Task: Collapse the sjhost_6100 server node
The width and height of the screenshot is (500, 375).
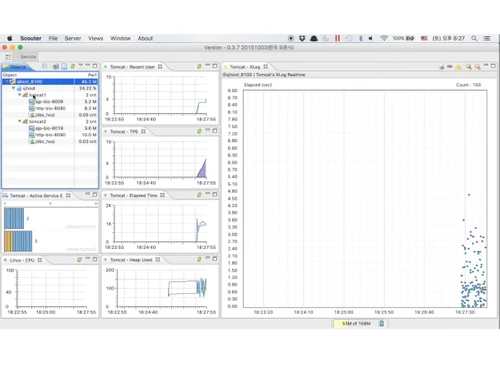Action: tap(7, 82)
